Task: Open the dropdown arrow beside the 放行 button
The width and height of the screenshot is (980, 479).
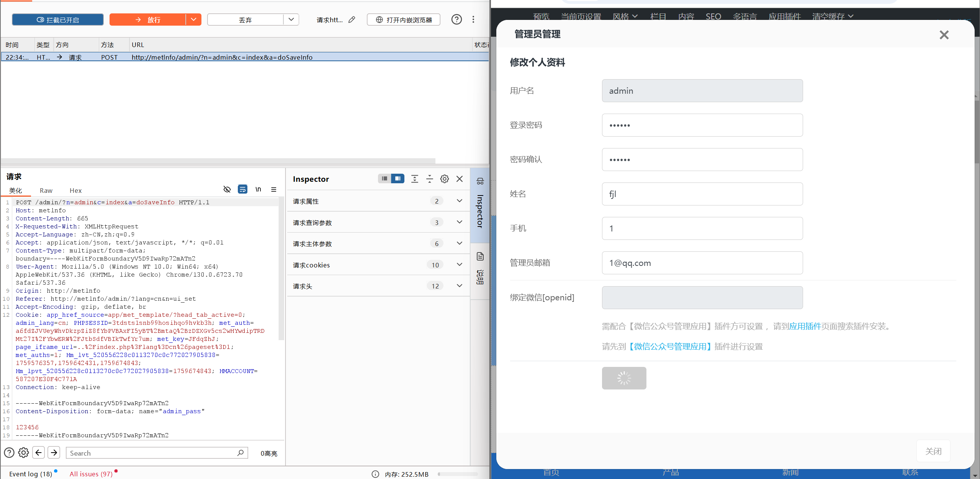Action: pos(193,19)
